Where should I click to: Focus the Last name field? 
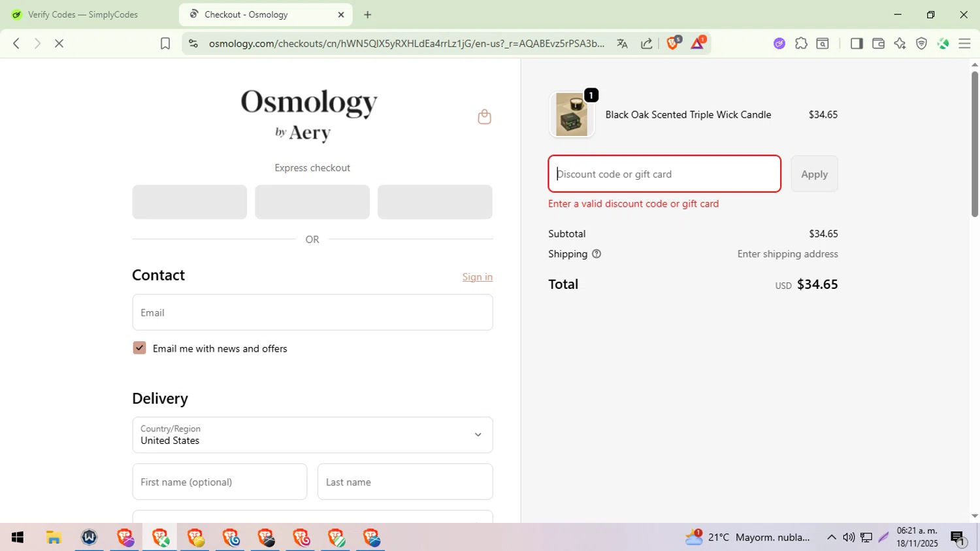pyautogui.click(x=405, y=482)
